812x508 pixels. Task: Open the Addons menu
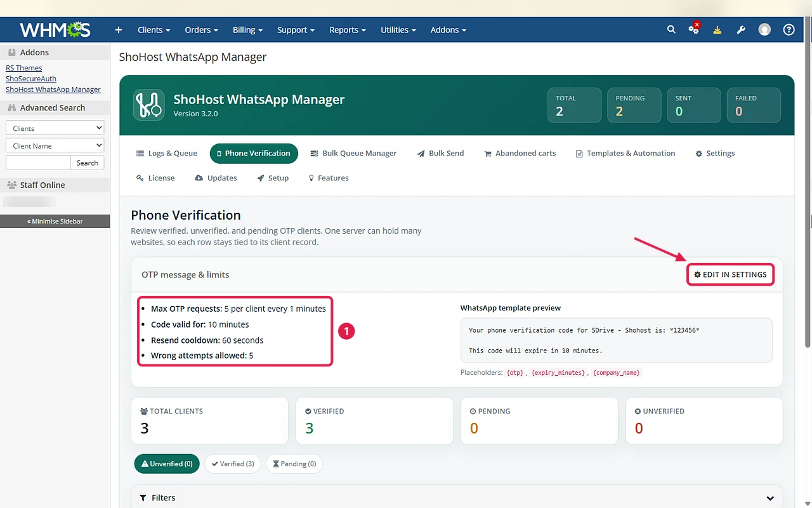pyautogui.click(x=448, y=30)
